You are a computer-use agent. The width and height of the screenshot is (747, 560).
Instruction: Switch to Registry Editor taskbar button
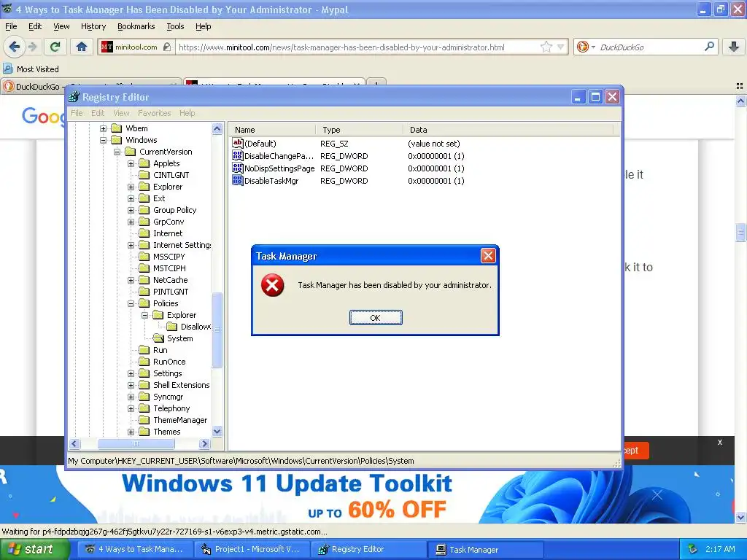click(368, 549)
